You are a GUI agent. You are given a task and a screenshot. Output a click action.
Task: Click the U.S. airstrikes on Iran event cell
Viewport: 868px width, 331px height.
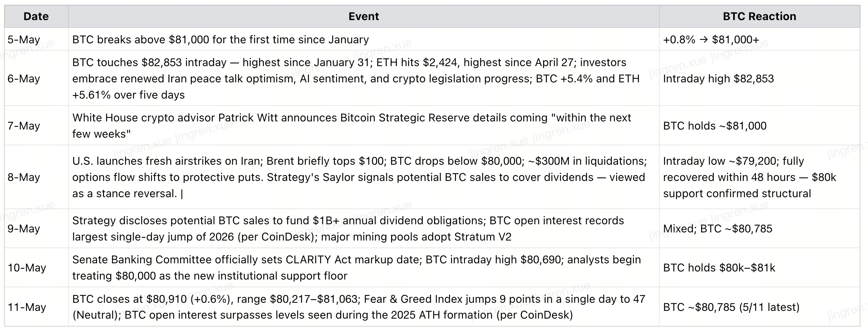pos(364,177)
